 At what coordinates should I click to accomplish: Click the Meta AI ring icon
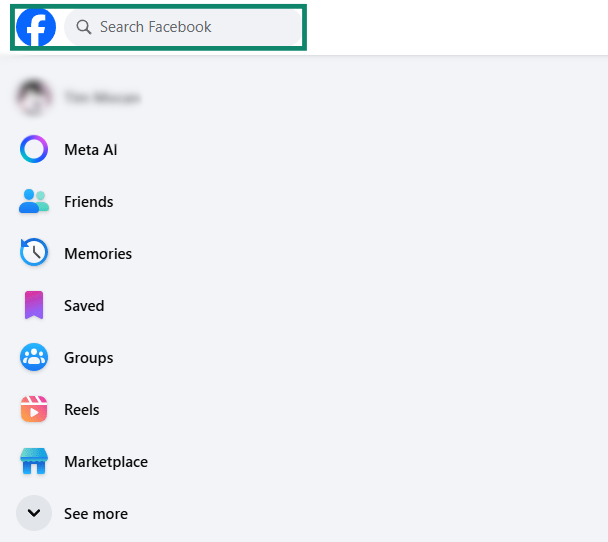point(34,149)
